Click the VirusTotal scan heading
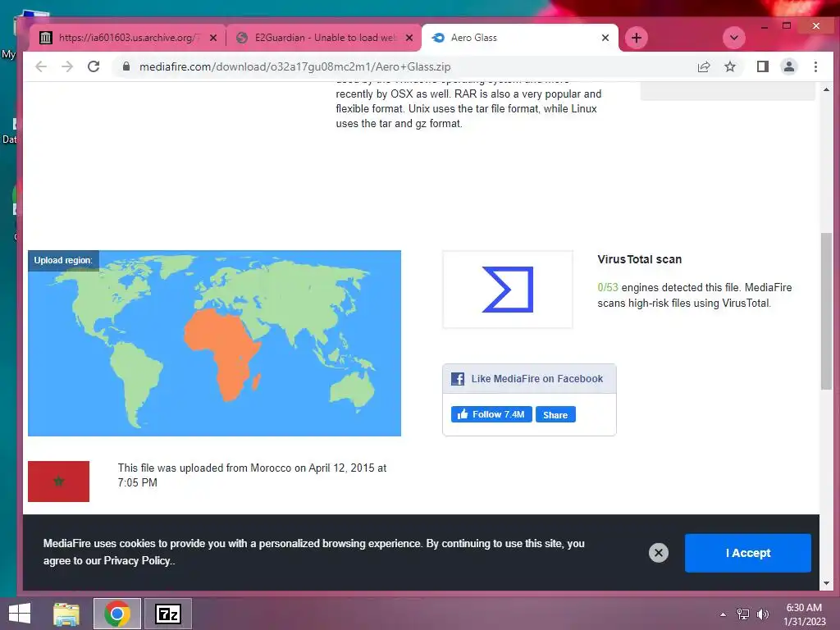Screen dimensions: 840x630 639,259
